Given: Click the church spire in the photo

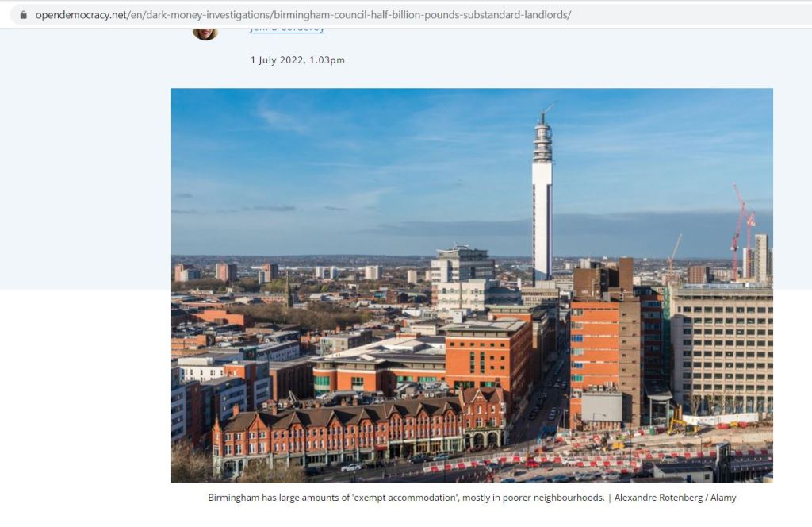Looking at the screenshot, I should (x=288, y=290).
